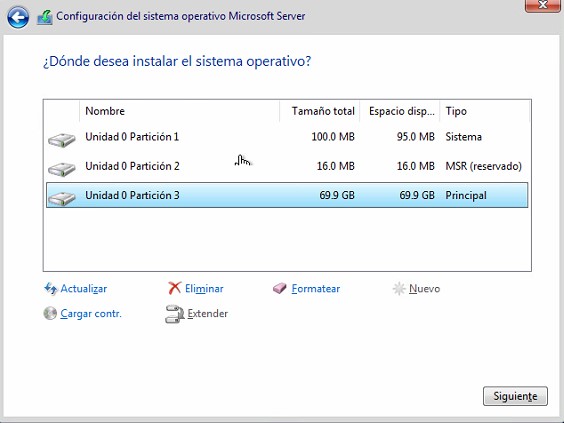Image resolution: width=564 pixels, height=423 pixels.
Task: Click the Actualizar refresh arrows icon
Action: coord(50,288)
